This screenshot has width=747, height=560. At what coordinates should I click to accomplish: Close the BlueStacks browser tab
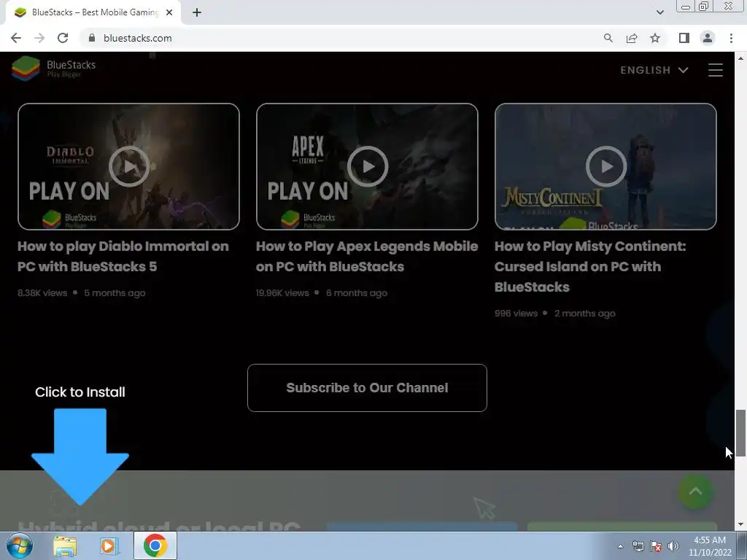tap(169, 13)
